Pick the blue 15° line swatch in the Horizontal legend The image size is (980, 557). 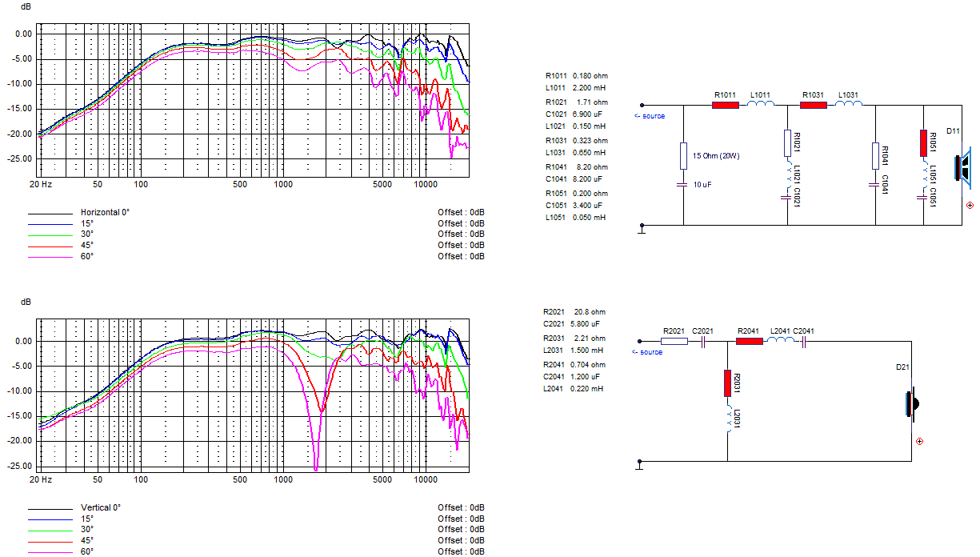point(50,223)
